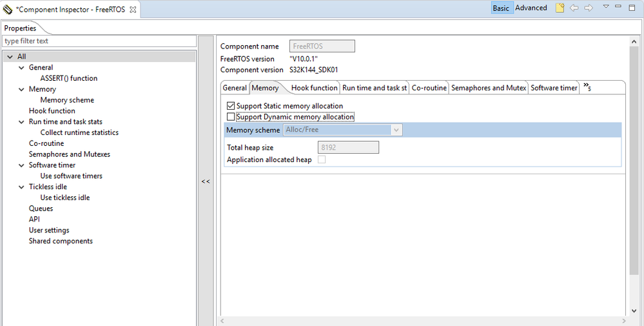644x326 pixels.
Task: Click the vertical scrollbar up arrow
Action: pos(634,42)
